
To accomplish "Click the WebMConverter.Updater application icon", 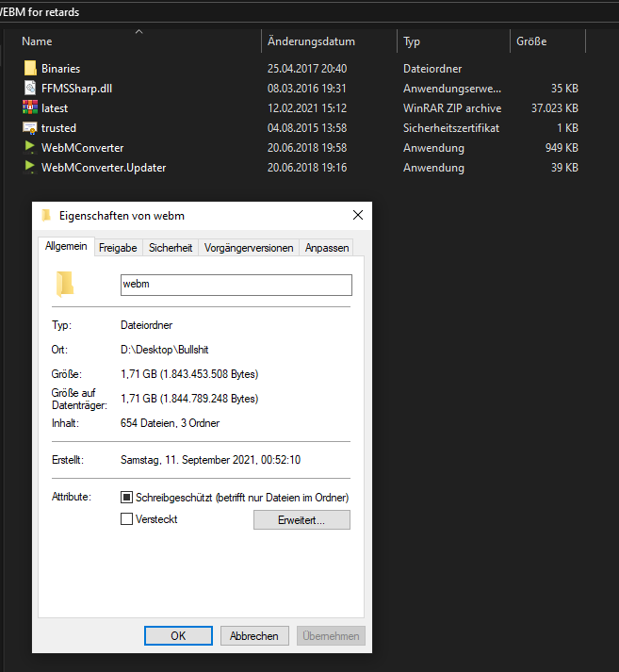I will coord(30,167).
